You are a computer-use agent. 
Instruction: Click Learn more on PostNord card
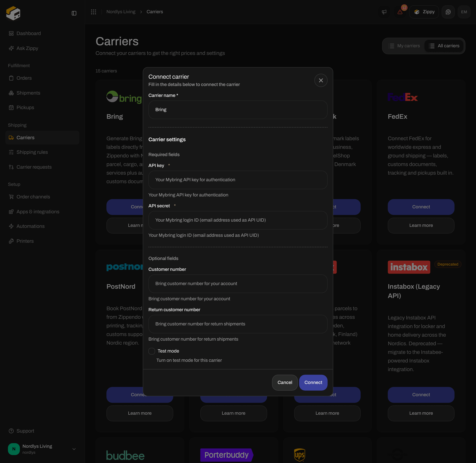point(139,413)
